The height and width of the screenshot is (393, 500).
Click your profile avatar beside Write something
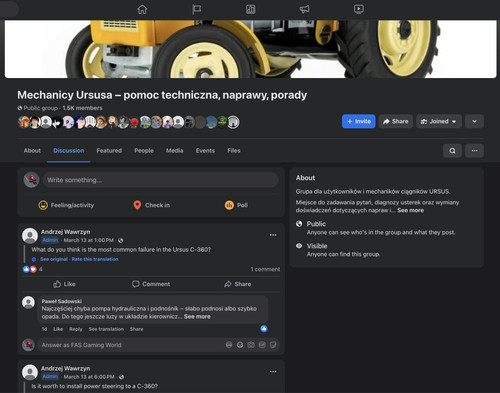pyautogui.click(x=32, y=180)
